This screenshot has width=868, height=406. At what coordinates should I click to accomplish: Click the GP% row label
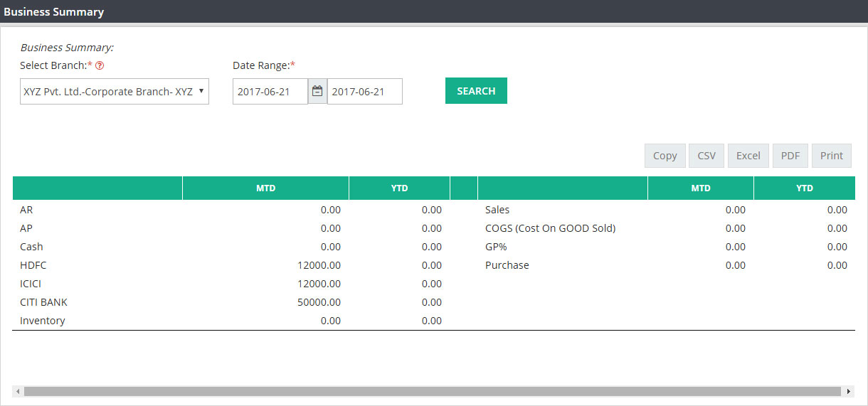click(496, 247)
